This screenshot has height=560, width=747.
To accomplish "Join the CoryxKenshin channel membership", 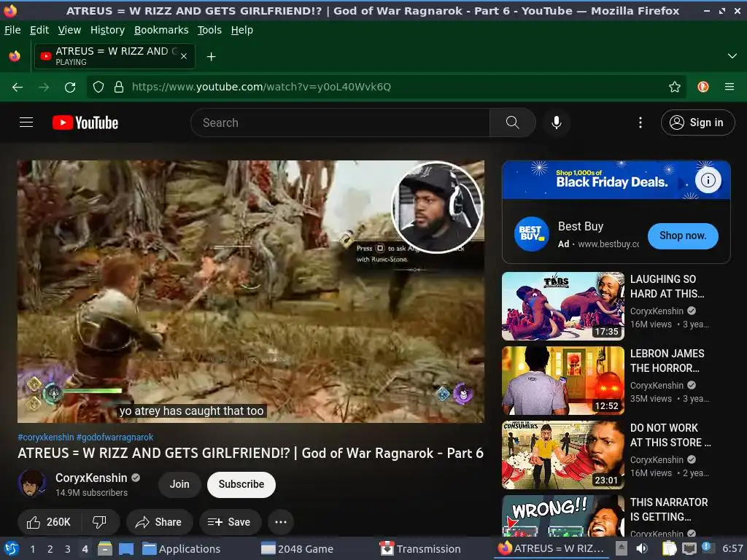I will tap(179, 484).
